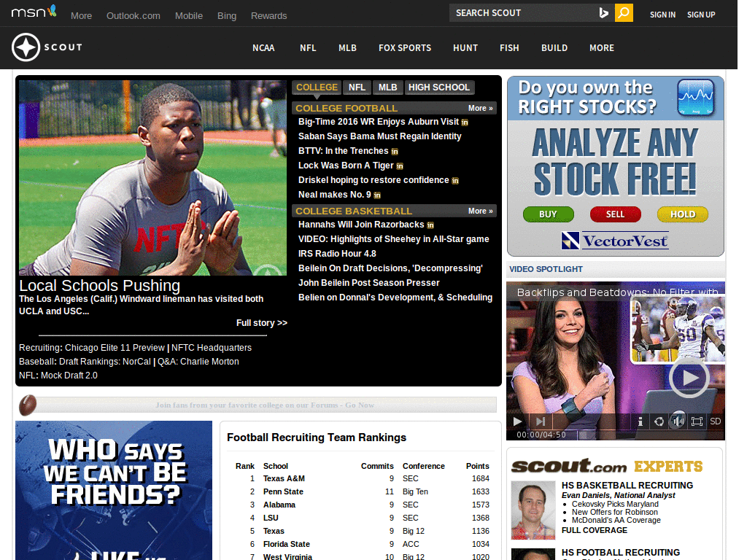
Task: Open the NCAA menu
Action: pos(263,48)
